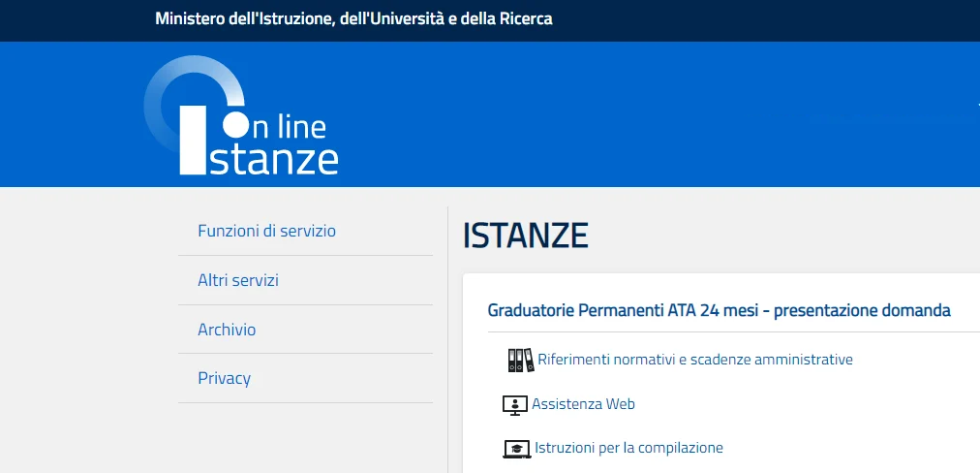Open Riferimenti normativi e scadenze amministrative link

pos(695,360)
